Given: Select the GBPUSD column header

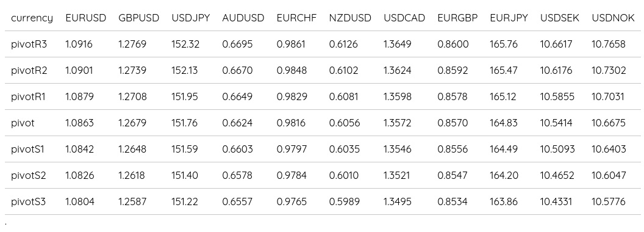Looking at the screenshot, I should [138, 18].
